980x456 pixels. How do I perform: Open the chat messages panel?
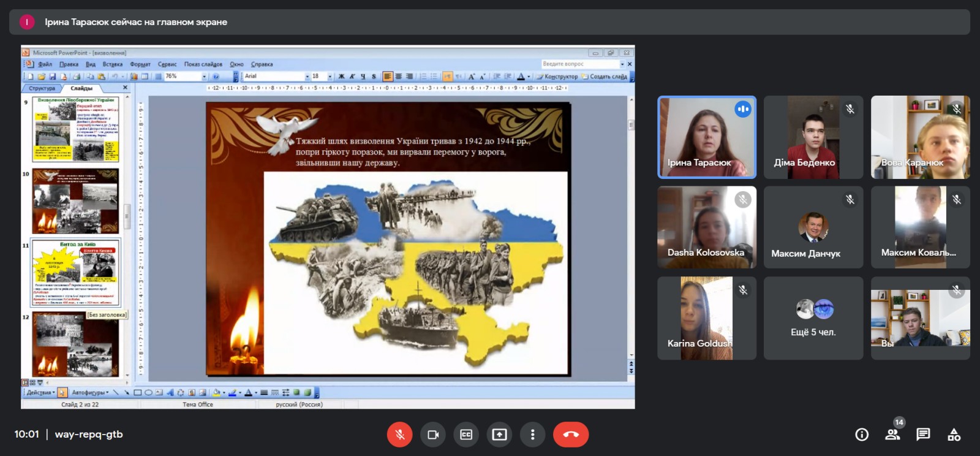point(923,435)
